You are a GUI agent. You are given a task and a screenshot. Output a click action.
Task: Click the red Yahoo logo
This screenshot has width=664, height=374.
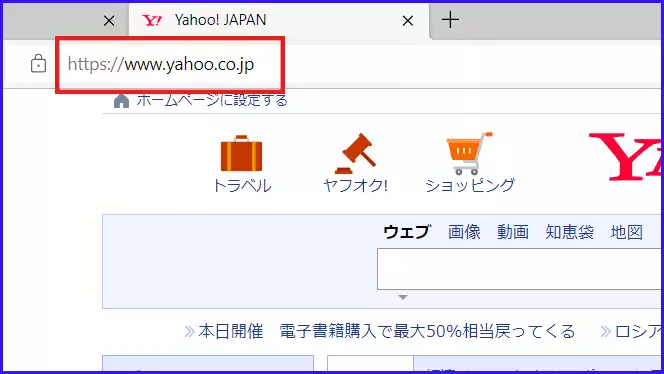(626, 157)
